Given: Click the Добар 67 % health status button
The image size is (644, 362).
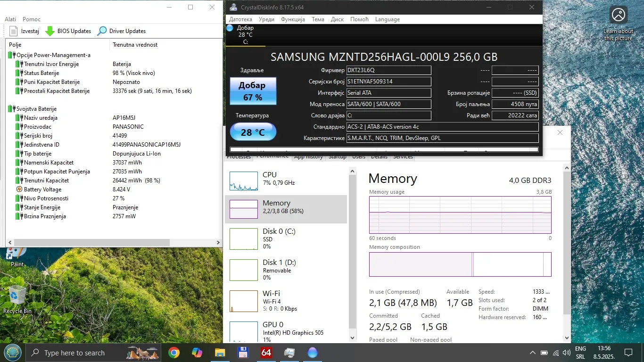Looking at the screenshot, I should point(253,91).
